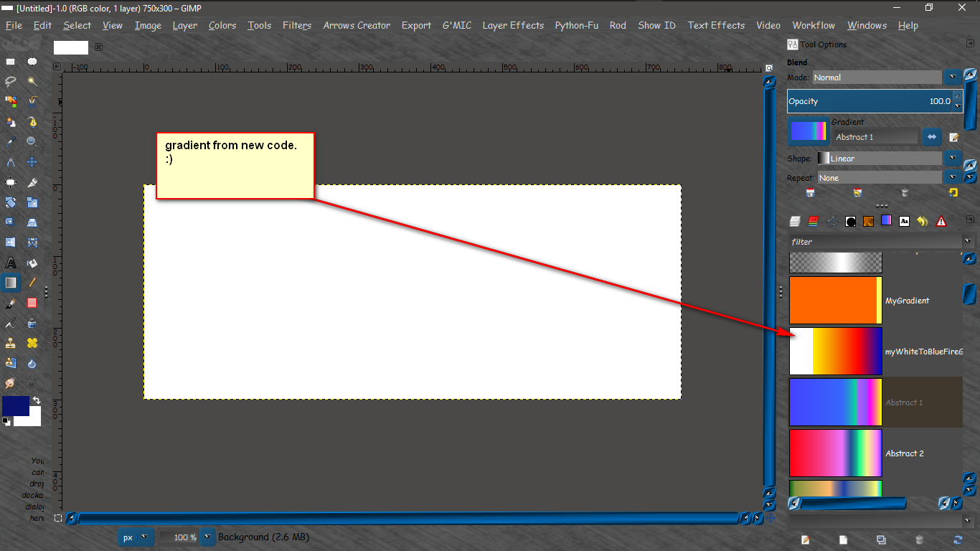Expand the Shape Linear dropdown
This screenshot has width=980, height=551.
[x=953, y=158]
